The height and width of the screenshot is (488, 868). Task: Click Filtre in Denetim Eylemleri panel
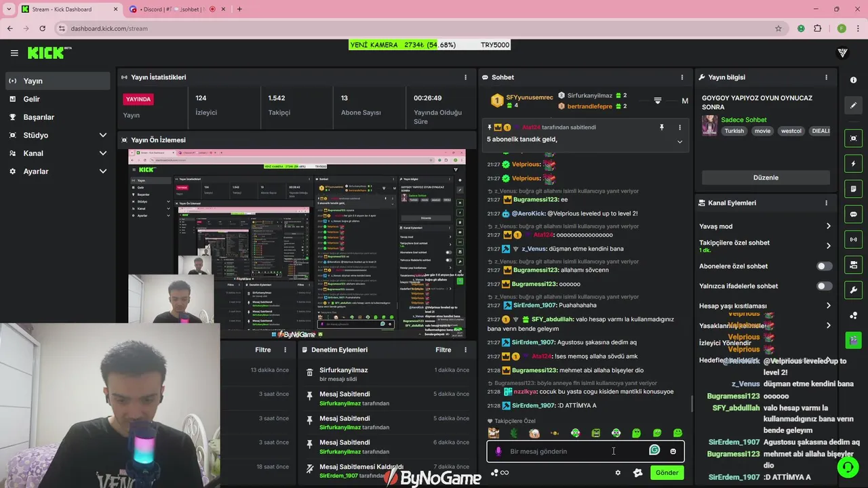click(443, 350)
